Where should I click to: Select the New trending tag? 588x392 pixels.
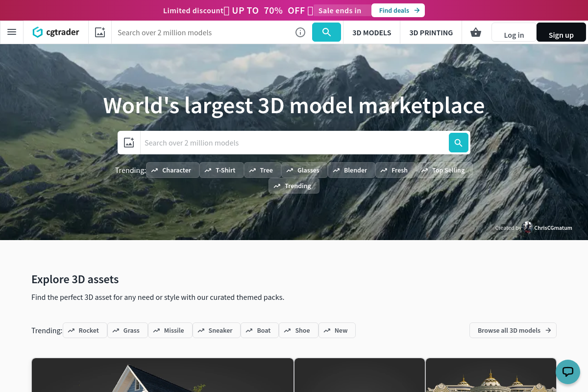click(x=337, y=330)
